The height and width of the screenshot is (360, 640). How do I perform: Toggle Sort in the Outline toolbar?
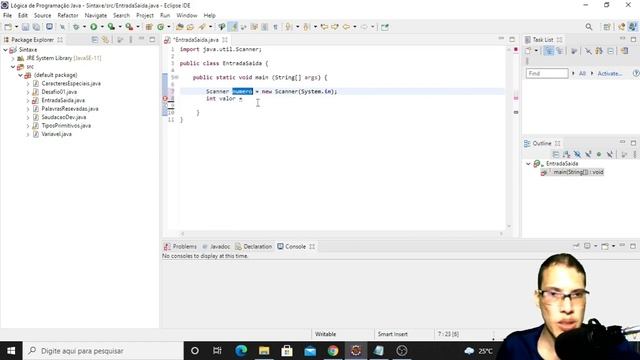(x=567, y=154)
